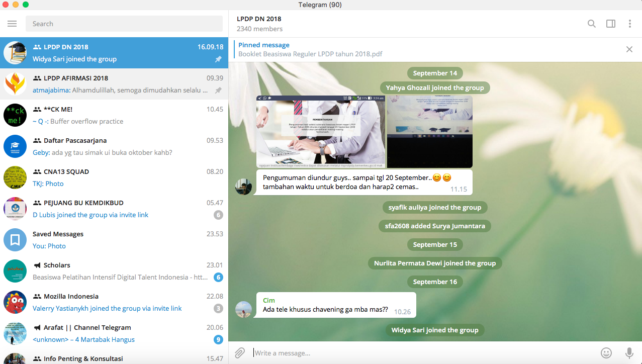The height and width of the screenshot is (364, 642).
Task: Open sender name Cim in the chat
Action: pos(269,300)
